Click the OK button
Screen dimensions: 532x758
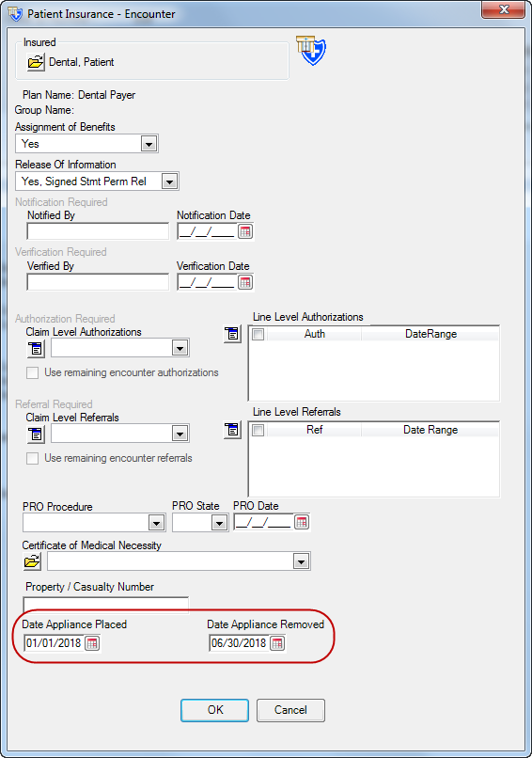click(x=215, y=710)
